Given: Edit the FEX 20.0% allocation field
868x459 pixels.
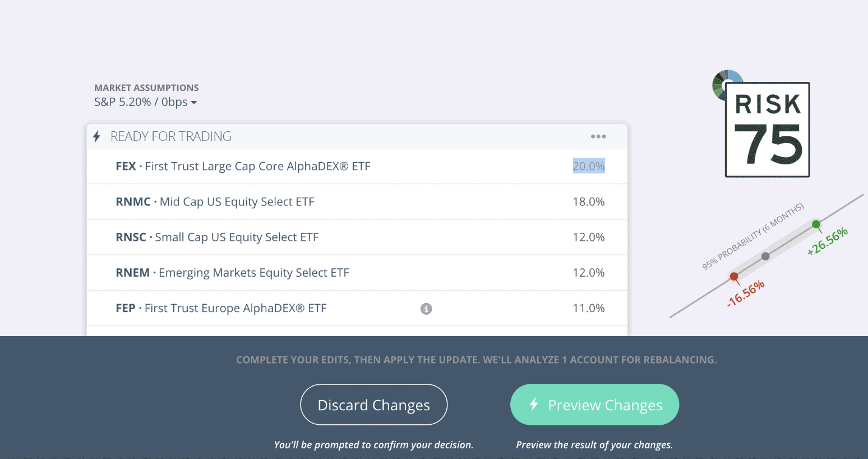Looking at the screenshot, I should point(588,166).
